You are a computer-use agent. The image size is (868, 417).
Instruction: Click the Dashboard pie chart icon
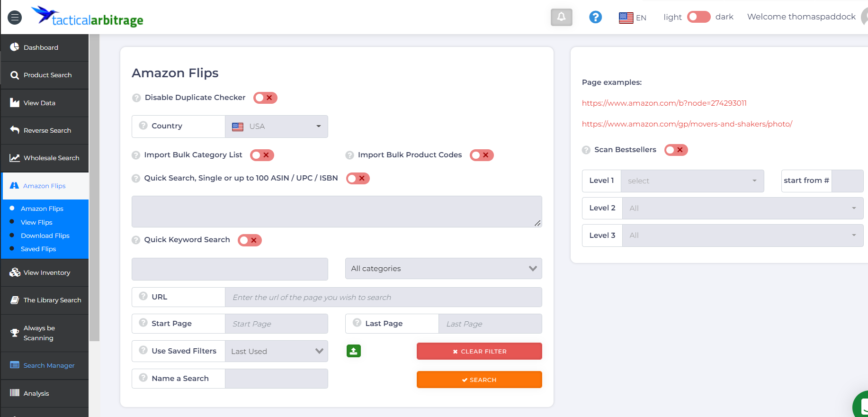point(15,47)
